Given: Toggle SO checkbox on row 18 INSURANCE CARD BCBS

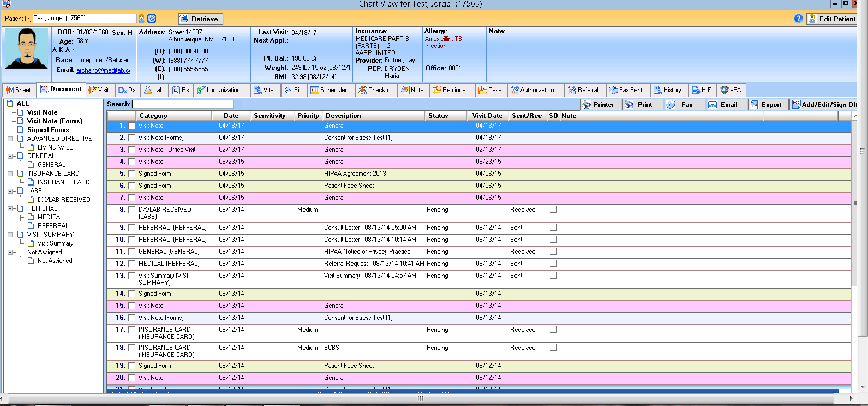Looking at the screenshot, I should 553,348.
